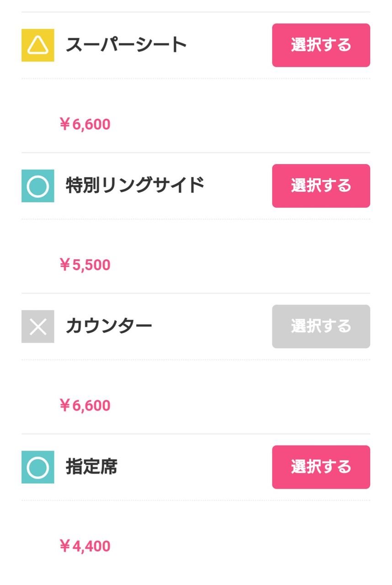Click the ¥5,500 price under 特別リングサイド
The height and width of the screenshot is (585, 392).
pyautogui.click(x=85, y=265)
